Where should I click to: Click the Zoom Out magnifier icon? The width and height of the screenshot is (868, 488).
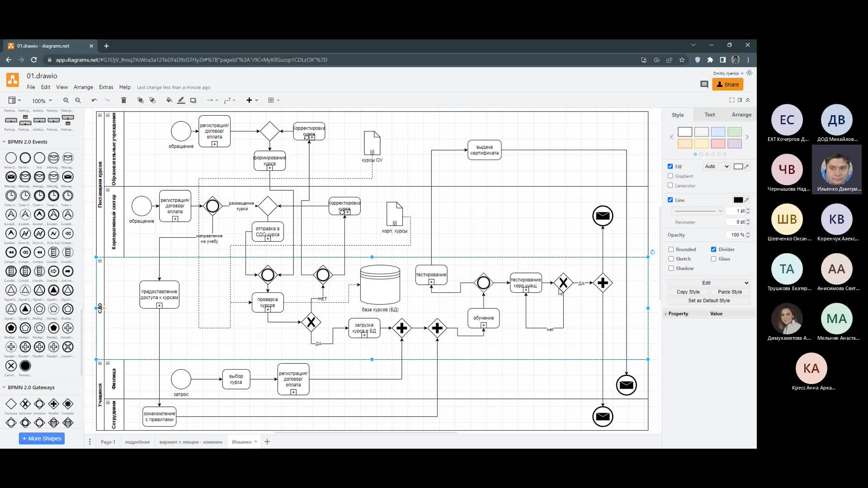[78, 100]
